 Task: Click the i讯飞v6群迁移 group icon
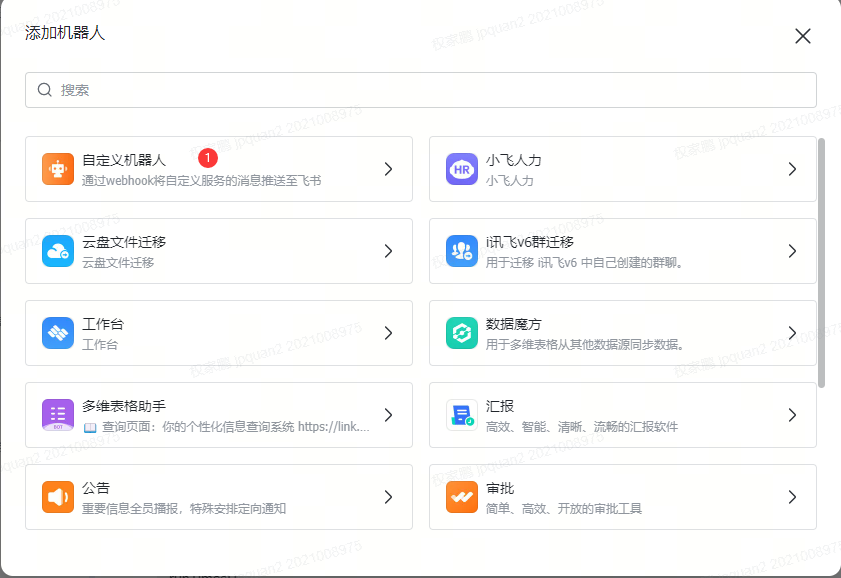[462, 251]
